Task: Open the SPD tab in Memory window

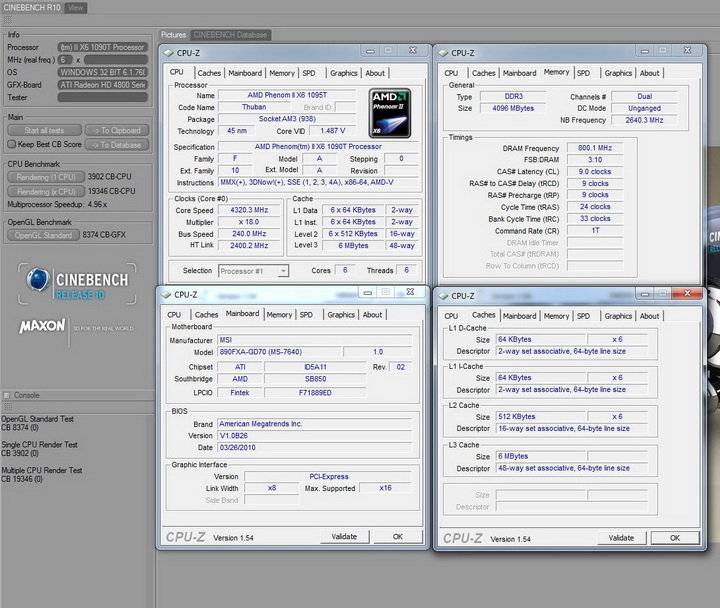Action: click(x=583, y=73)
